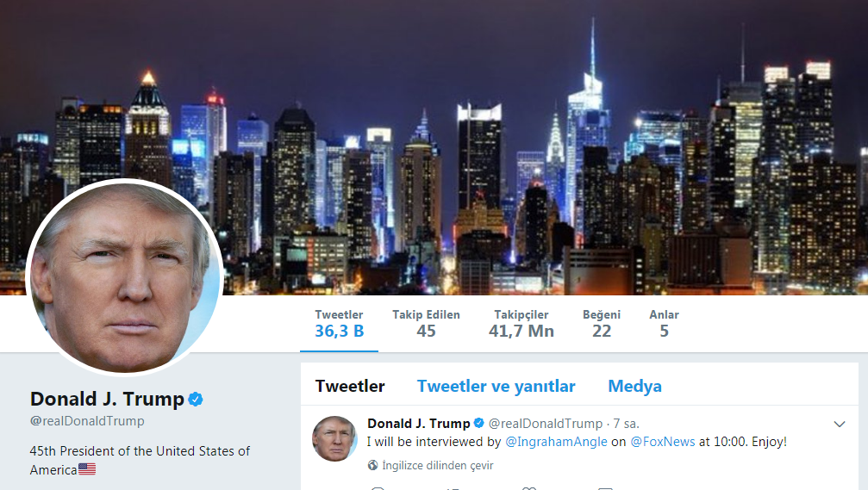Switch to Tweetler ve yanıtlar timeline
The width and height of the screenshot is (868, 490).
(496, 386)
